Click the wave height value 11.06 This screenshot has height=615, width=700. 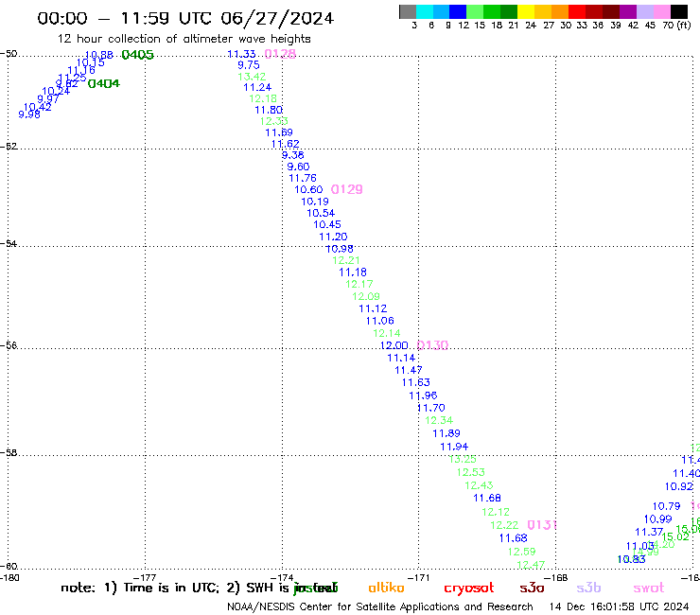pos(380,321)
